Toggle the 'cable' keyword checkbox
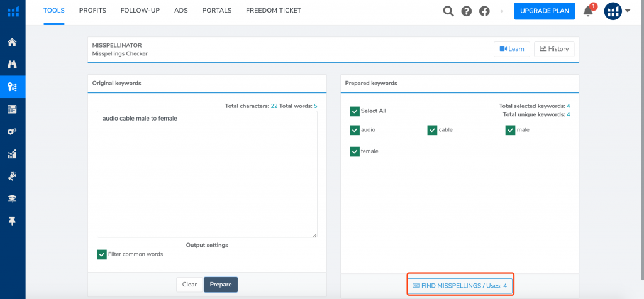Image resolution: width=644 pixels, height=299 pixels. (x=432, y=130)
